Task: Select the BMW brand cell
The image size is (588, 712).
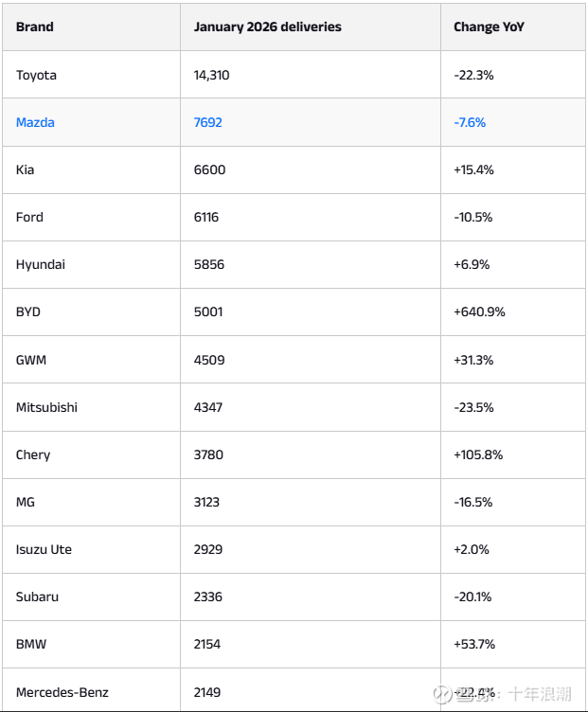Action: [31, 644]
